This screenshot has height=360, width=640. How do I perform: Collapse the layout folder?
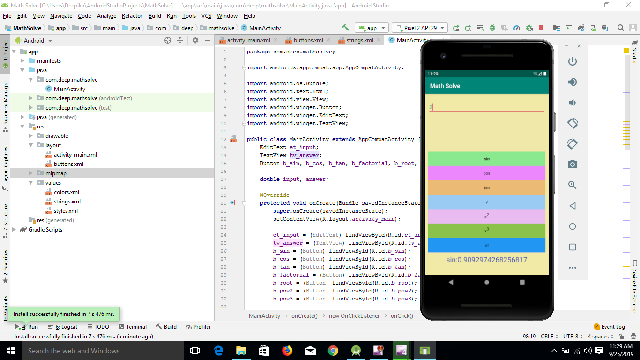31,145
